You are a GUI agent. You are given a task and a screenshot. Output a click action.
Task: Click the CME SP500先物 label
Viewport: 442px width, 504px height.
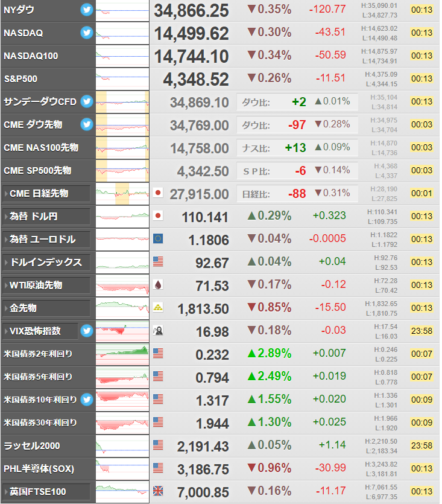tap(37, 170)
